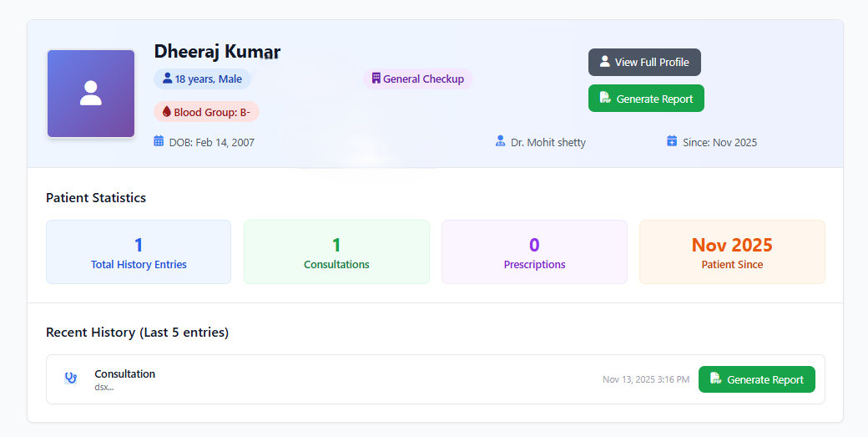Click the doctor icon beside Dr. Mohit shetty
Image resolution: width=868 pixels, height=437 pixels.
pos(501,142)
